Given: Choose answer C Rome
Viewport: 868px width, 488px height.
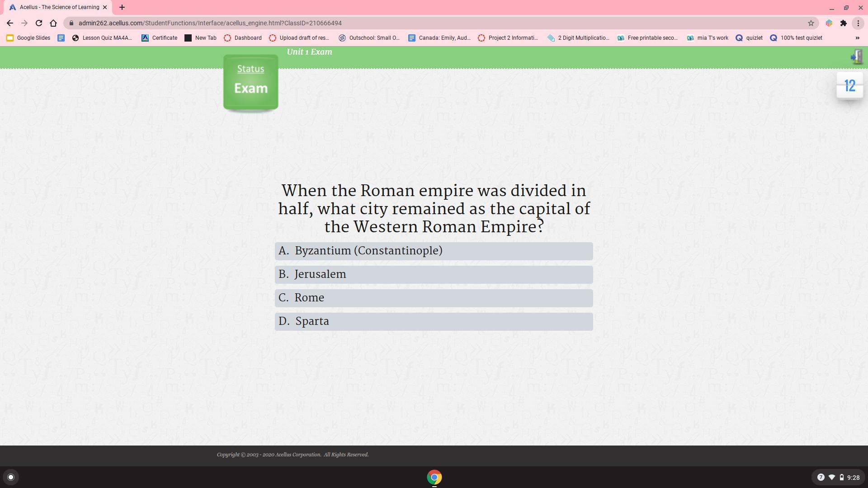Looking at the screenshot, I should (434, 298).
